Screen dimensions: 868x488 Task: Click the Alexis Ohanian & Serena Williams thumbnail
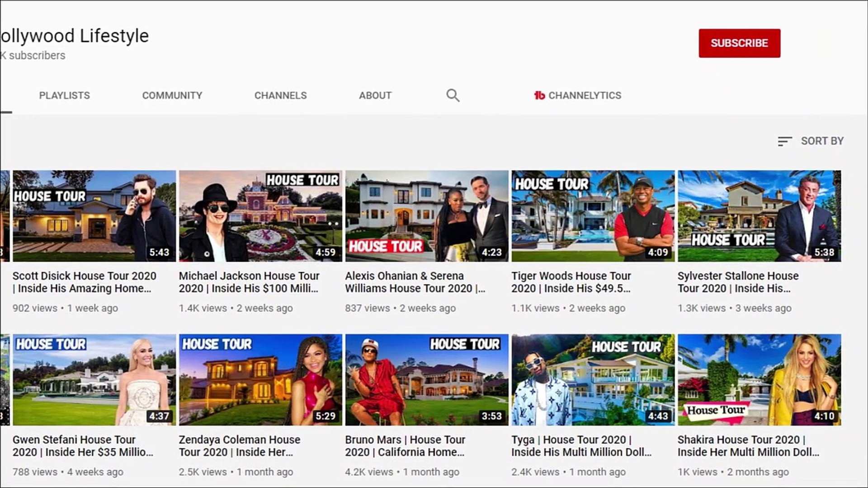(427, 216)
